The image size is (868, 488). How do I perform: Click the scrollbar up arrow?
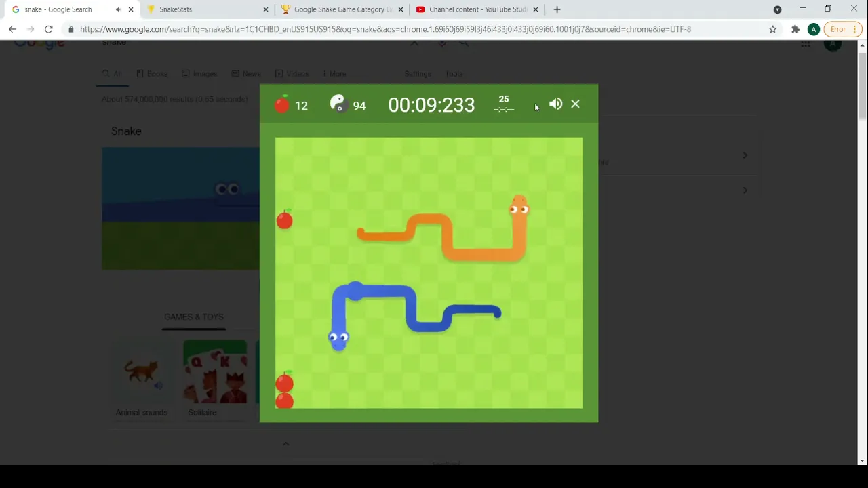tap(863, 45)
